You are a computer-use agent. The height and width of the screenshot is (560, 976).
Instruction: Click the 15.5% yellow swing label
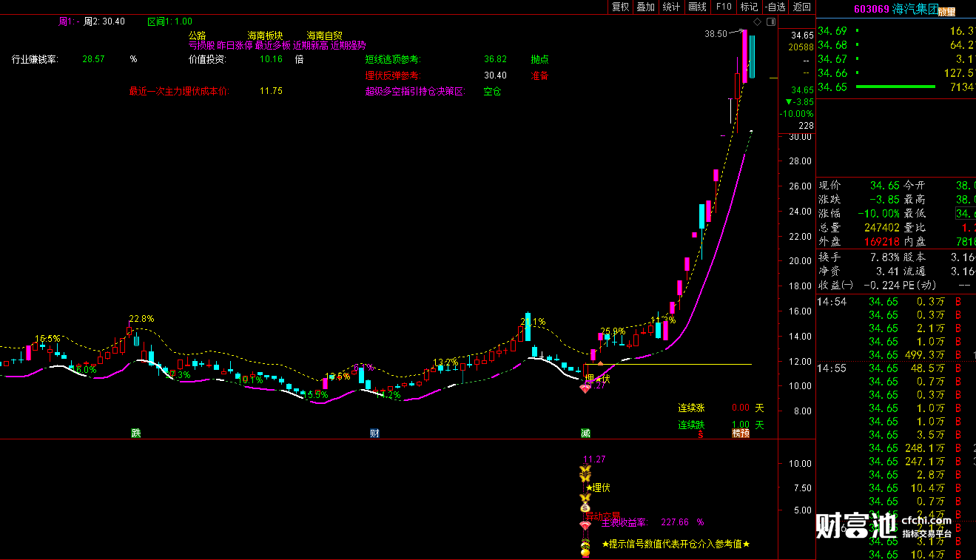[x=48, y=338]
